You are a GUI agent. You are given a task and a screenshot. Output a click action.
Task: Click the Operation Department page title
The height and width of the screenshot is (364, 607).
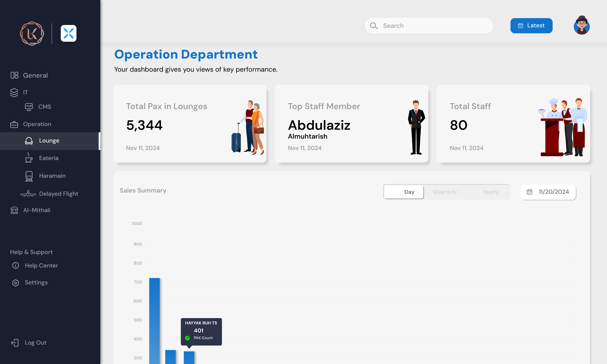186,54
